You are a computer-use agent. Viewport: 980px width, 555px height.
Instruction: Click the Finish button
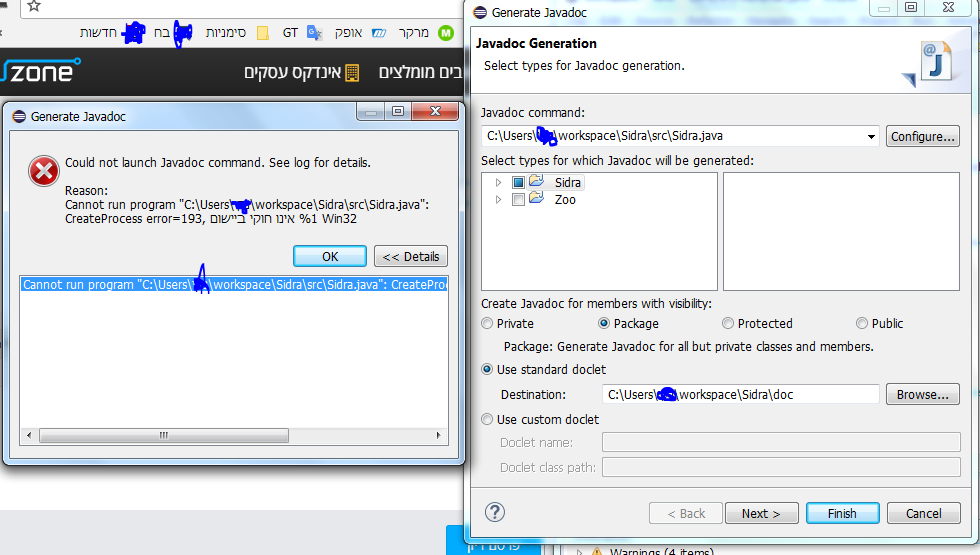click(842, 513)
